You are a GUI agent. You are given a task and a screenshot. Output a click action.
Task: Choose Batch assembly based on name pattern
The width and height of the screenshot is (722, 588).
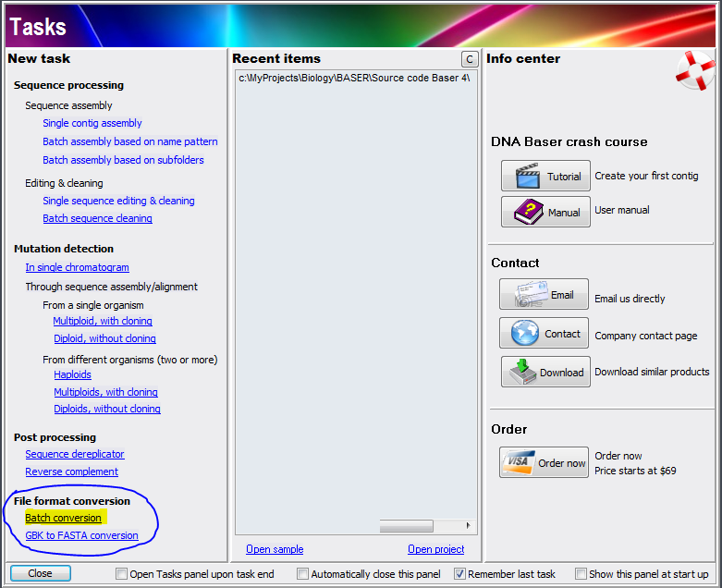[130, 141]
